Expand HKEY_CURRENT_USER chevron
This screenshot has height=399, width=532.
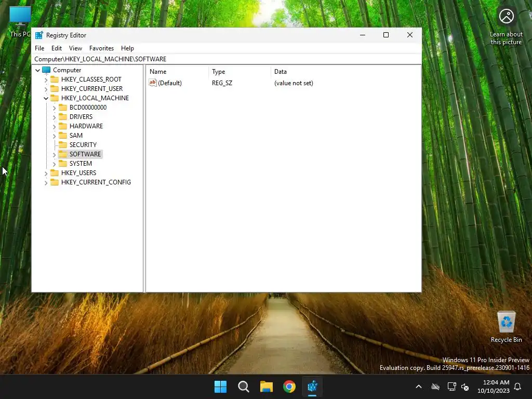pos(46,89)
